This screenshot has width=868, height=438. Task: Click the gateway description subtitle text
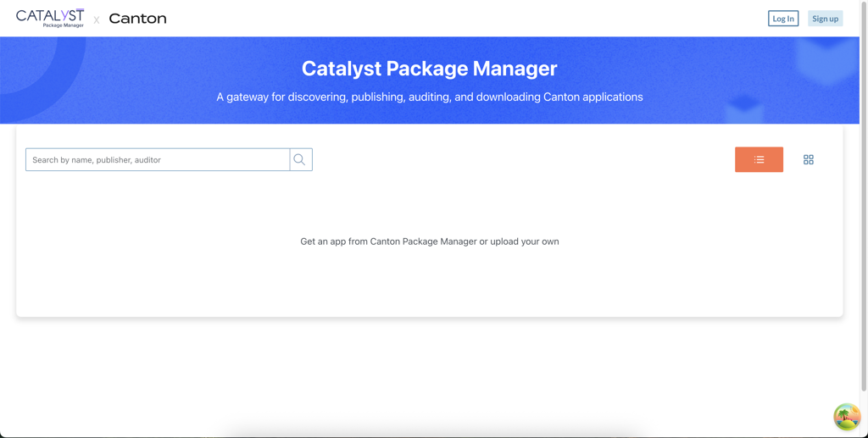pos(429,97)
